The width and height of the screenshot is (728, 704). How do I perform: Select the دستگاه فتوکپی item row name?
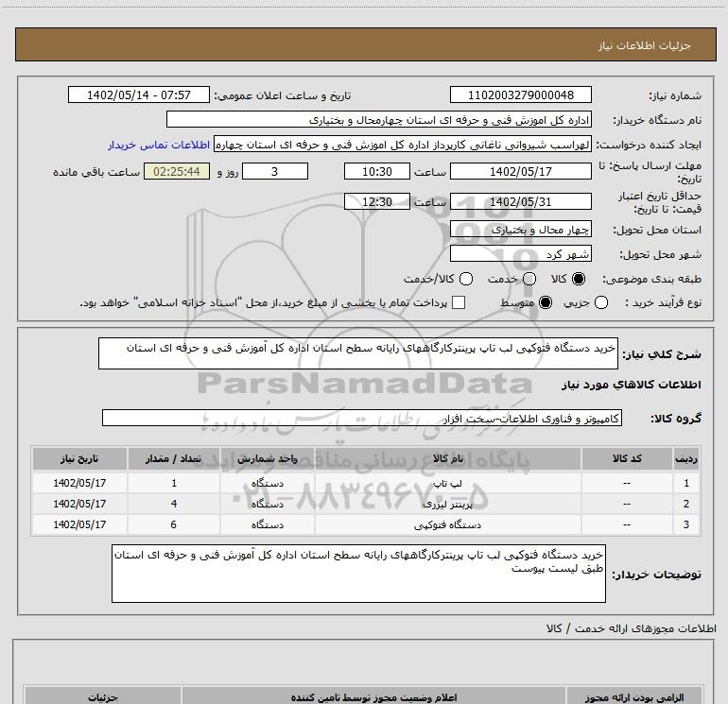(x=447, y=524)
